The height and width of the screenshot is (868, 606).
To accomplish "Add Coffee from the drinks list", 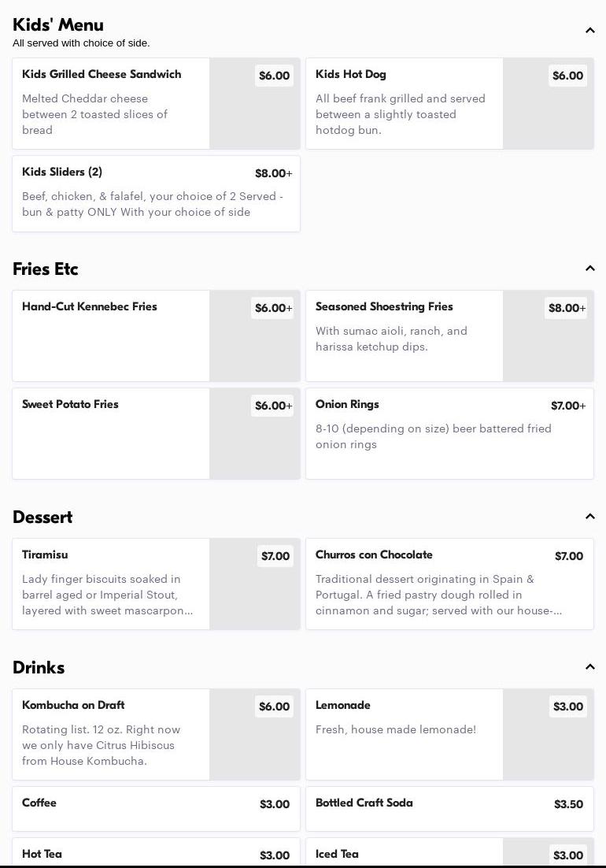I will (x=156, y=808).
